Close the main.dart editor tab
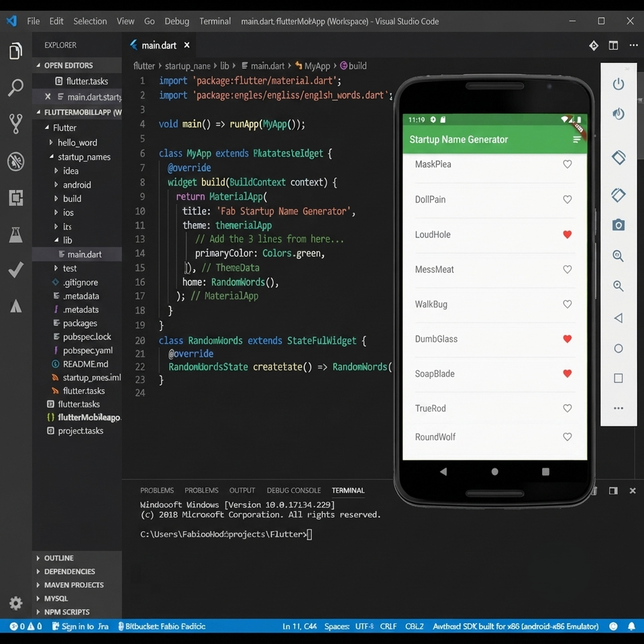 click(x=187, y=45)
